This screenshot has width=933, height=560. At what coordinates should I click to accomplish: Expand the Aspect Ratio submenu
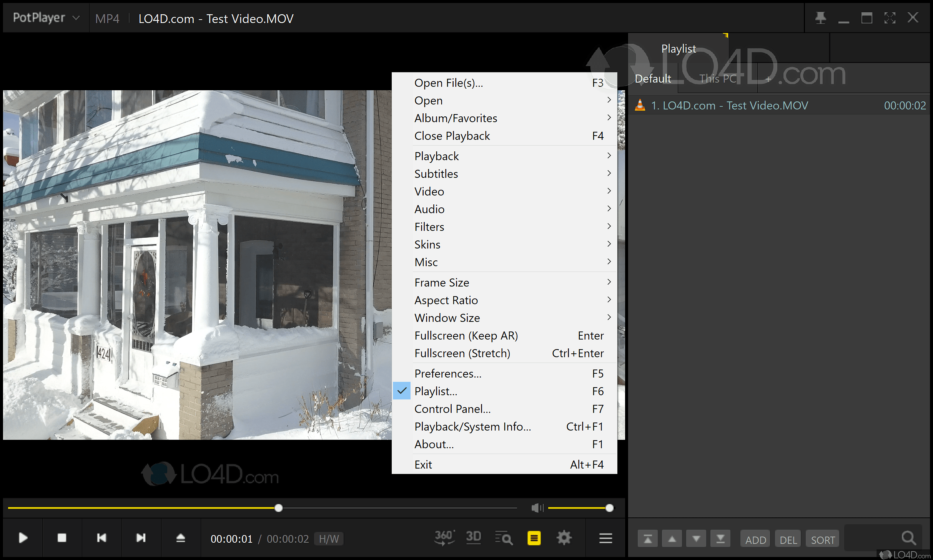pyautogui.click(x=446, y=300)
